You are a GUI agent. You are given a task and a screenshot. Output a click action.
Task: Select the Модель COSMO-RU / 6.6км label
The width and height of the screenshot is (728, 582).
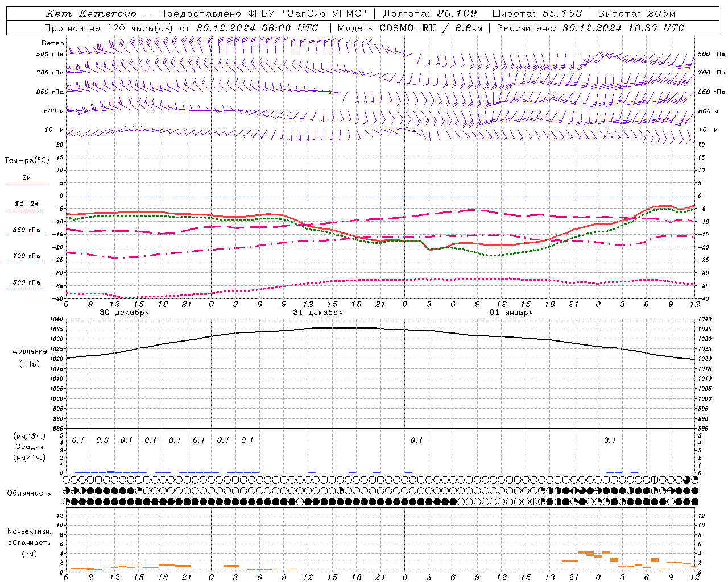409,28
